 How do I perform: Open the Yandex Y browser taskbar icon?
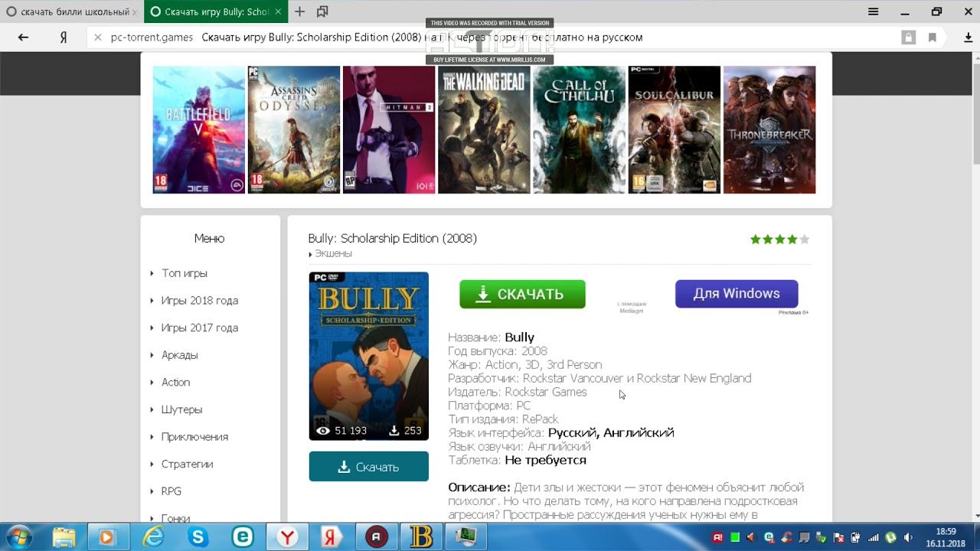click(x=287, y=537)
